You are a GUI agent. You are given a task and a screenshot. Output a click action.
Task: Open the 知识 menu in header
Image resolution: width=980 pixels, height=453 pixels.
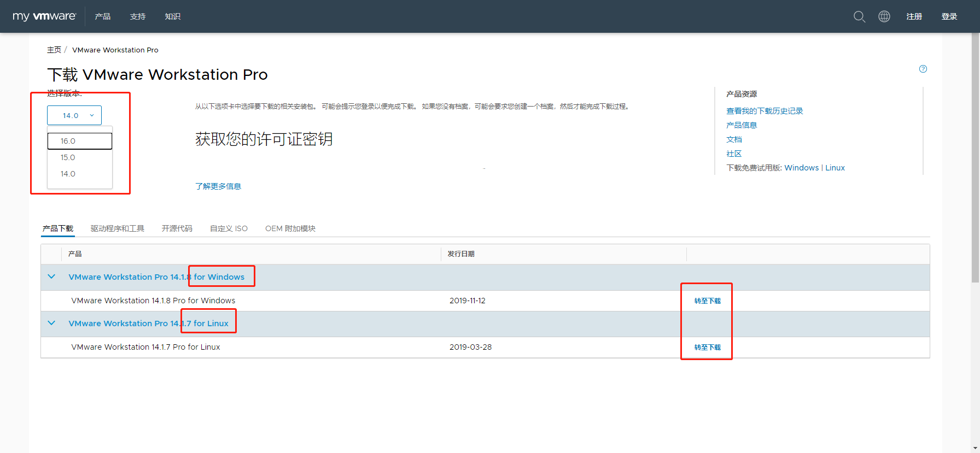coord(173,16)
